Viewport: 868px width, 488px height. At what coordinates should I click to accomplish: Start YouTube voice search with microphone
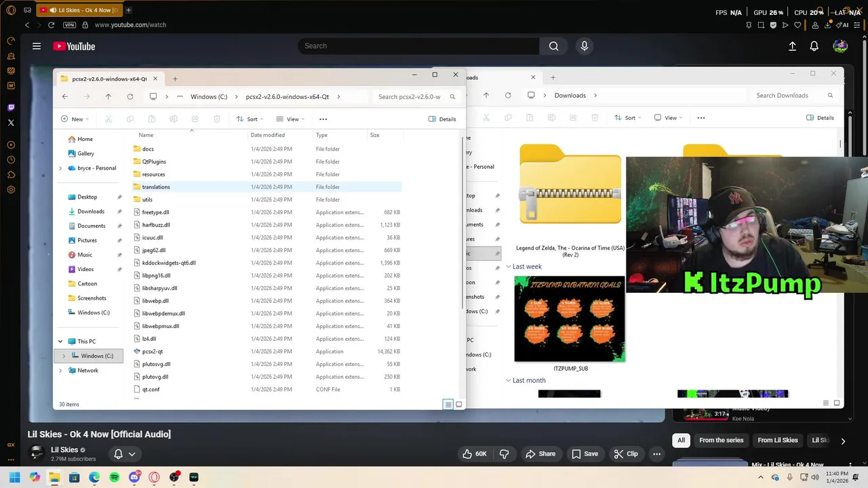pyautogui.click(x=585, y=46)
